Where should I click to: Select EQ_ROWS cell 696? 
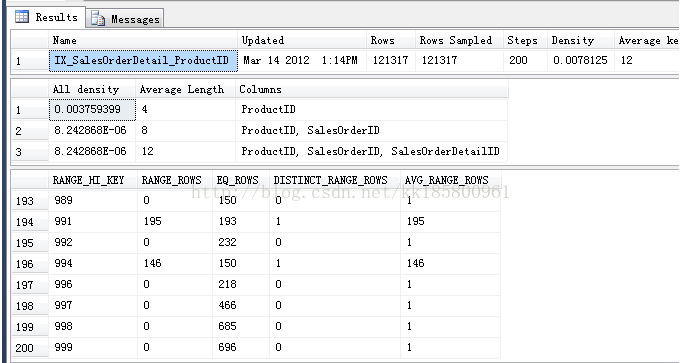(241, 347)
